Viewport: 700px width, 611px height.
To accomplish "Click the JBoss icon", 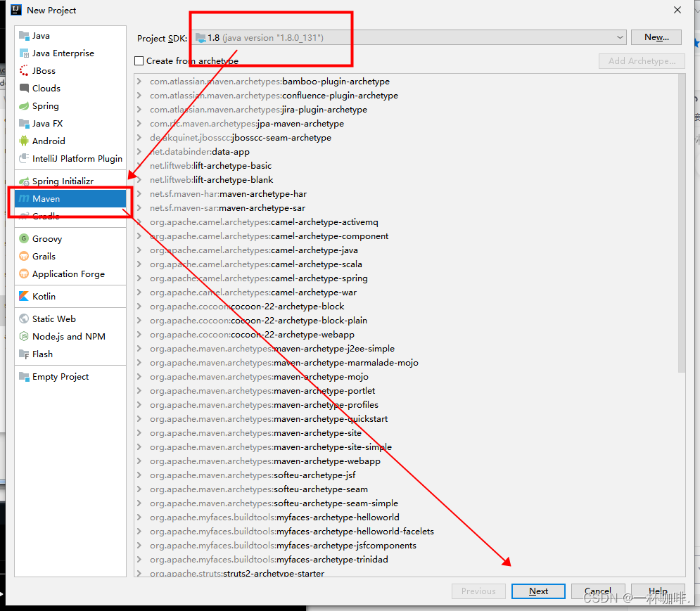I will [24, 70].
